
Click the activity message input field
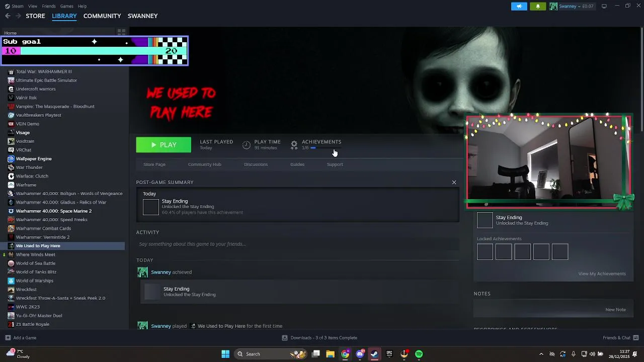[298, 244]
